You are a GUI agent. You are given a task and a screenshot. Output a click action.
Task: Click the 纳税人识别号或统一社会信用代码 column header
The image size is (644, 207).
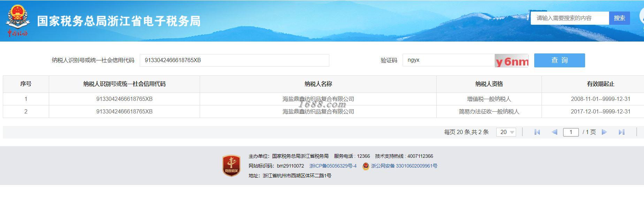coord(124,84)
